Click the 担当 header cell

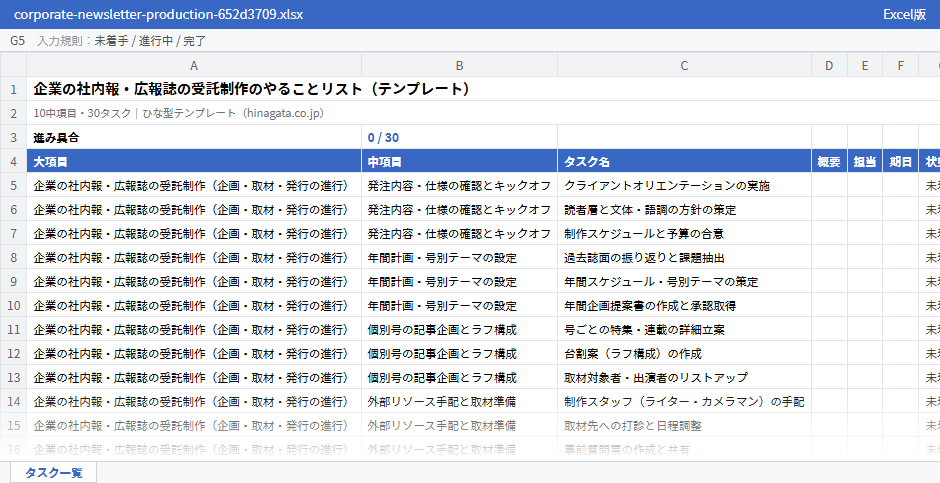click(x=864, y=161)
